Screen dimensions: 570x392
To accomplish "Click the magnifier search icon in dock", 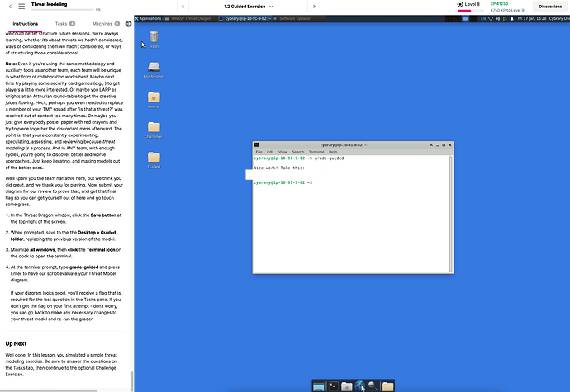I will coord(373,385).
